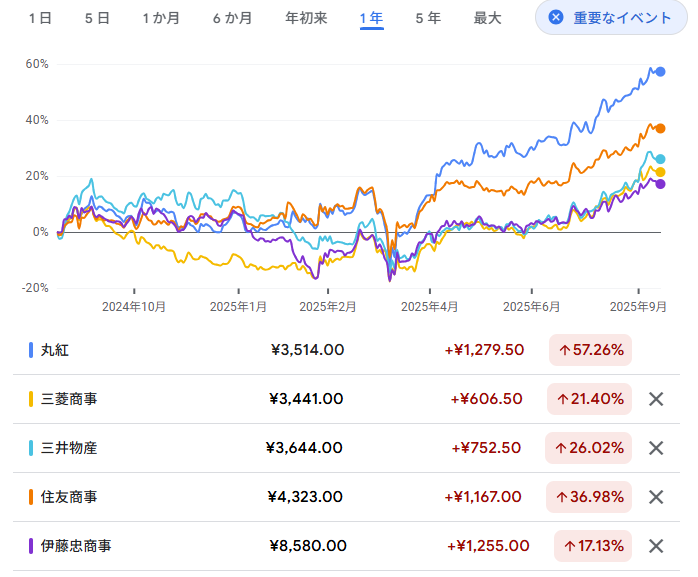
Task: Choose the 年初来 range tab
Action: [x=306, y=18]
